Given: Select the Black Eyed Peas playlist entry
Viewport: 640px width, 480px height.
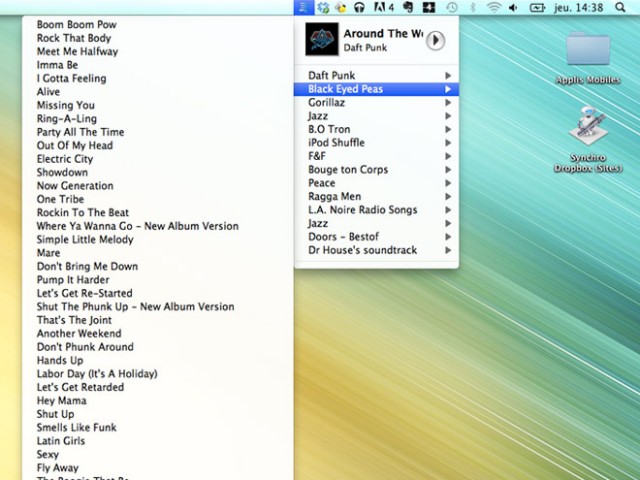Looking at the screenshot, I should [x=376, y=89].
